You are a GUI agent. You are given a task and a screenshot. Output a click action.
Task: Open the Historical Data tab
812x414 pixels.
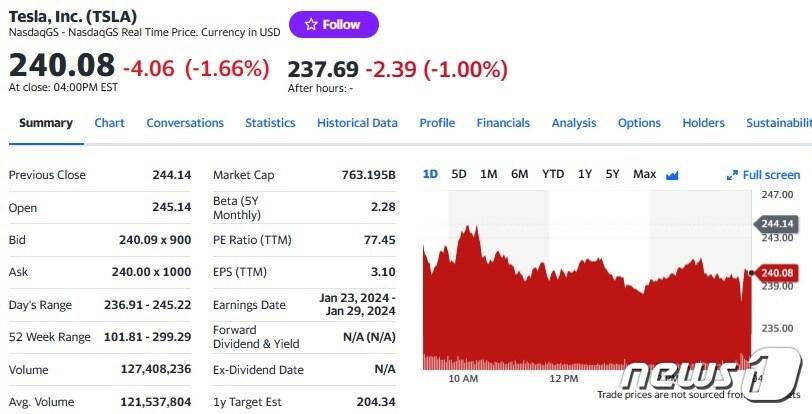click(x=357, y=123)
